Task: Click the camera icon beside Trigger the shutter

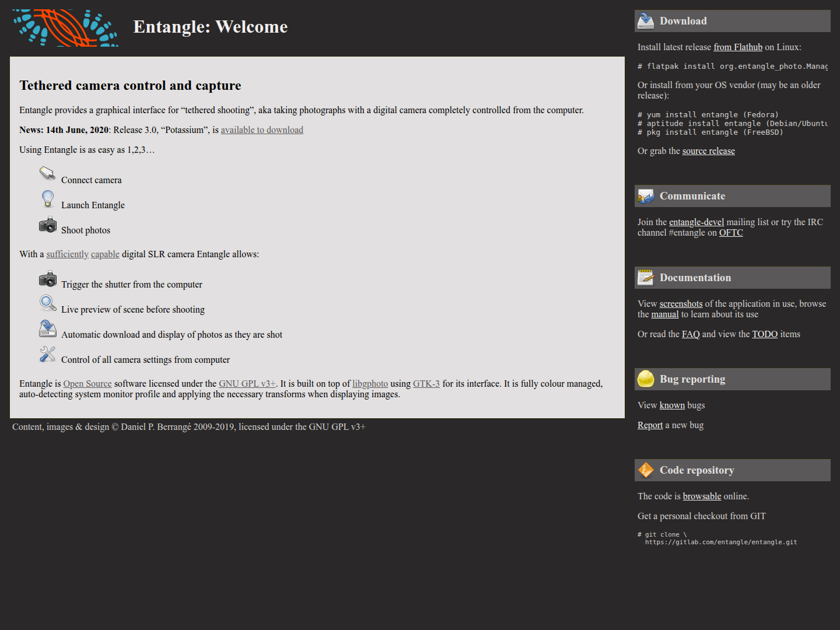Action: pyautogui.click(x=48, y=278)
